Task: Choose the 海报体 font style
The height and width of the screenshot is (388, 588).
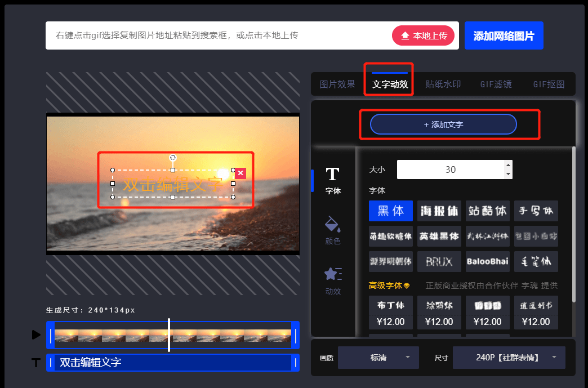Action: click(x=439, y=211)
